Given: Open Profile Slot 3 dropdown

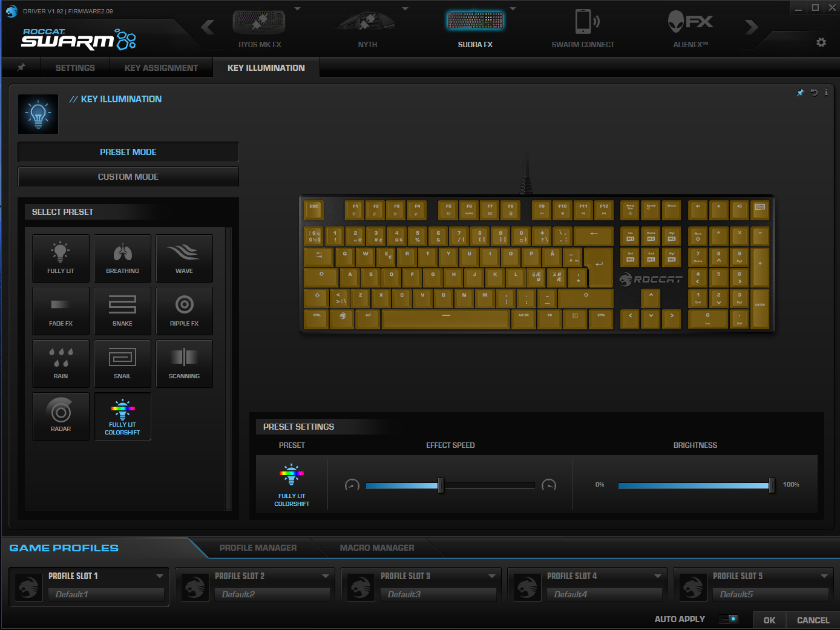Looking at the screenshot, I should tap(492, 576).
